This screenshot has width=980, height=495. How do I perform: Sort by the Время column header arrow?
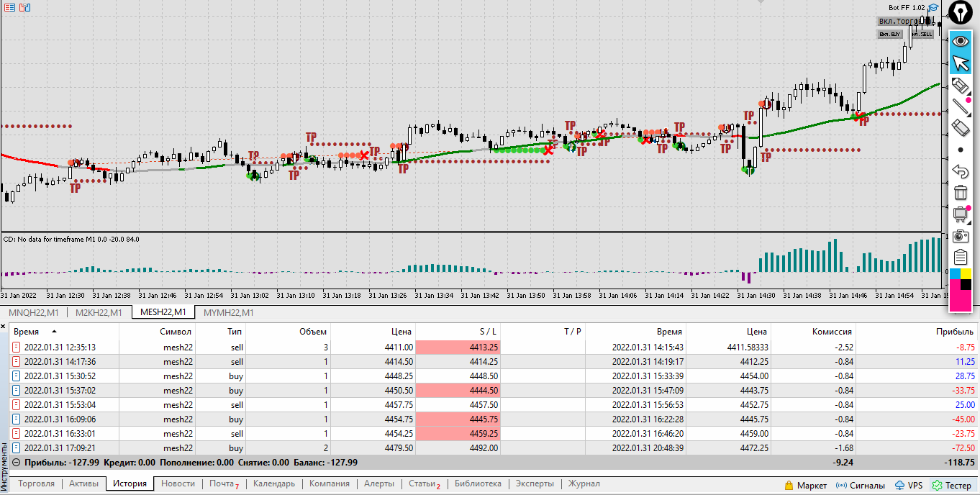[x=54, y=332]
